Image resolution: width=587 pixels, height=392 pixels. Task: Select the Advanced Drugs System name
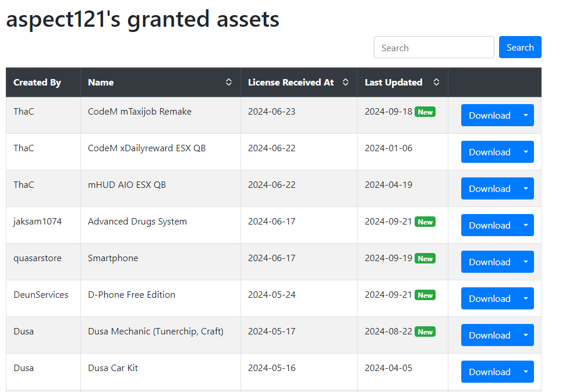(x=137, y=222)
